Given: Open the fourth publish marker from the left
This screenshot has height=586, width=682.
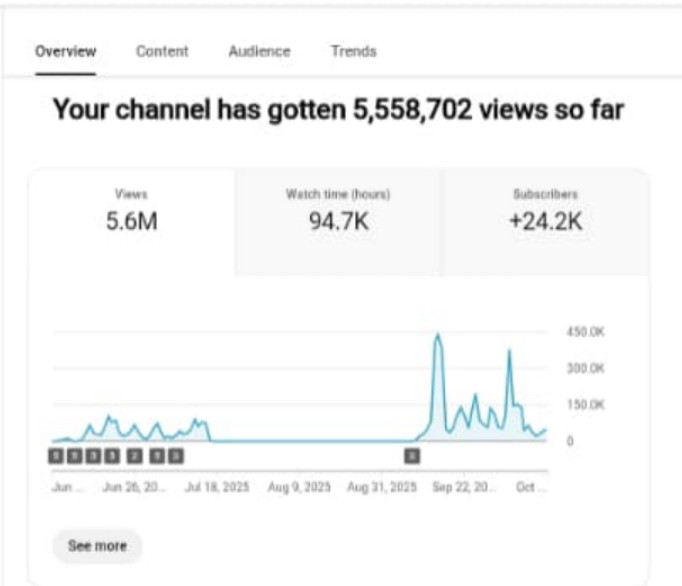Looking at the screenshot, I should pos(112,456).
